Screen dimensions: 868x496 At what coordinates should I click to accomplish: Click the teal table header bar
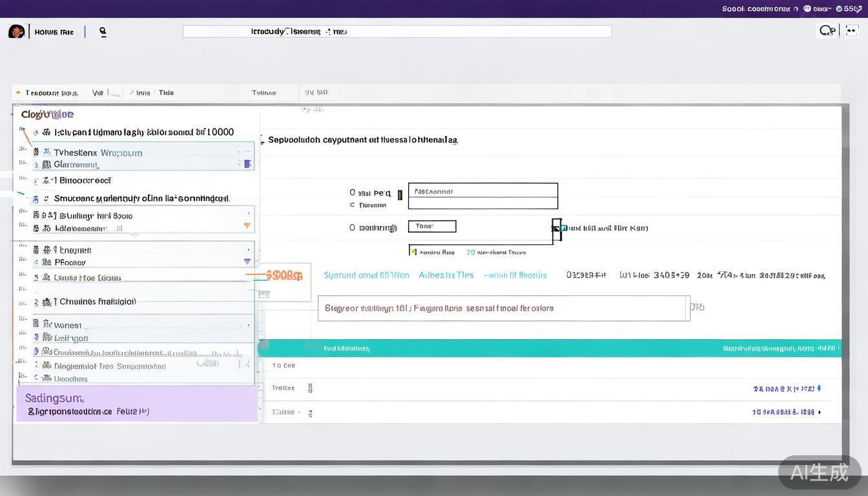(x=549, y=348)
